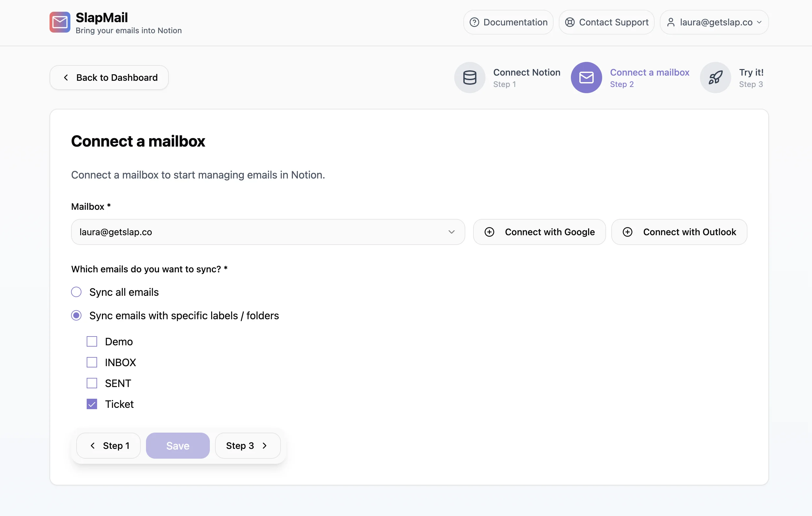Click the lifebuoy Contact Support icon
Image resolution: width=812 pixels, height=516 pixels.
[x=570, y=22]
